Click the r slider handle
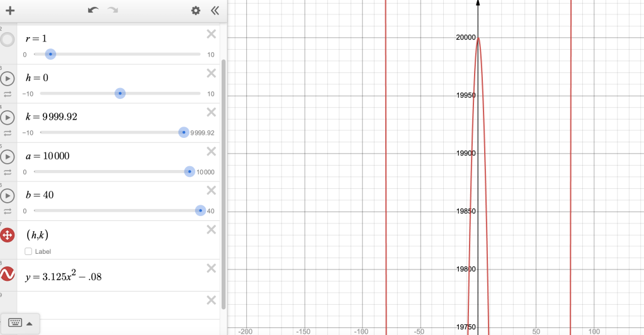 pos(51,55)
